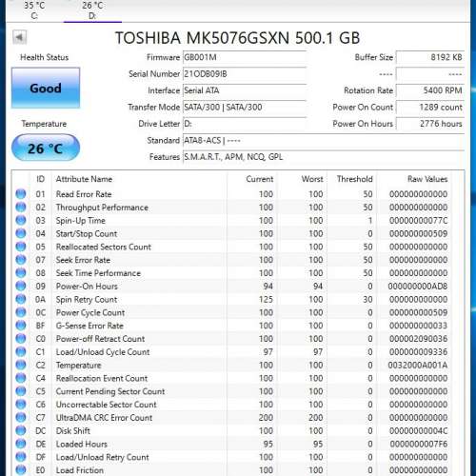Click the status orb for Power Cycle Count

[x=21, y=312]
